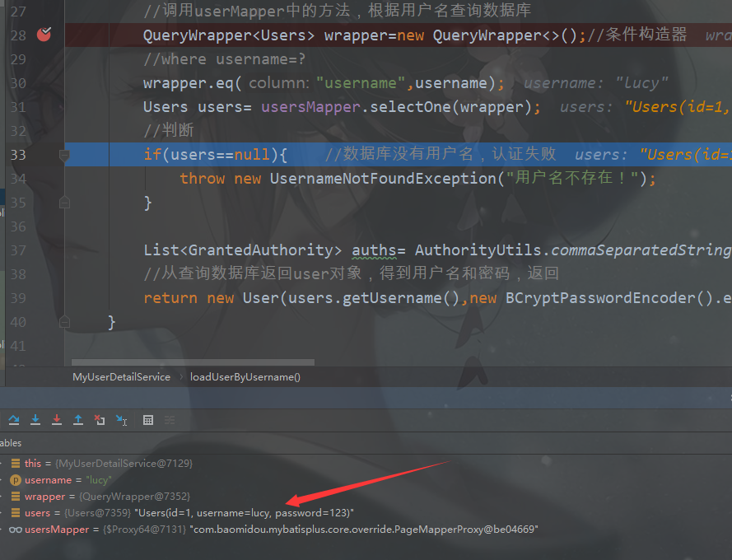Click the inline hint username: "lucy"
Screen dimensions: 732x560
click(595, 83)
